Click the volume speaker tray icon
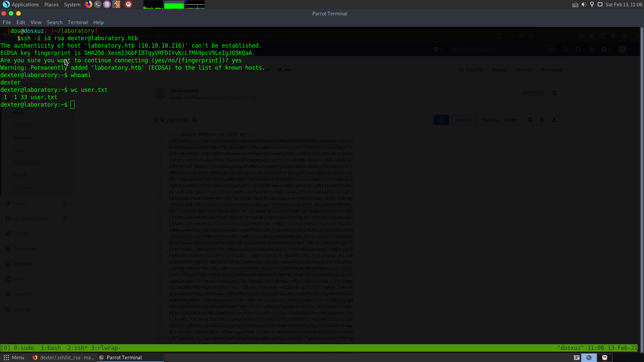The height and width of the screenshot is (362, 644). 584,4
